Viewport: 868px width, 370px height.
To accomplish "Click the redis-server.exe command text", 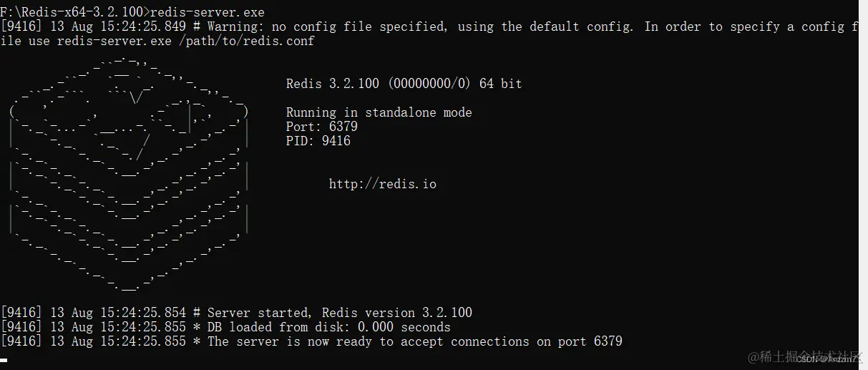I will click(x=207, y=12).
